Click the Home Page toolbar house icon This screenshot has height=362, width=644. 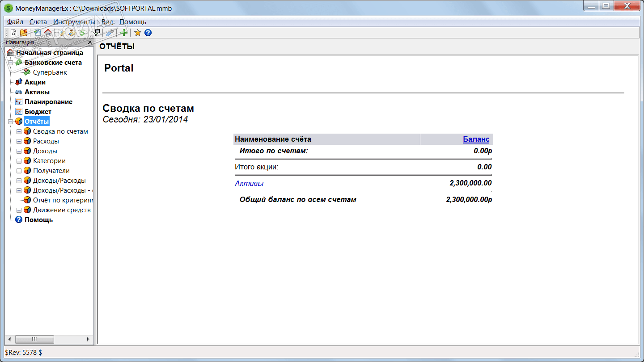(47, 33)
